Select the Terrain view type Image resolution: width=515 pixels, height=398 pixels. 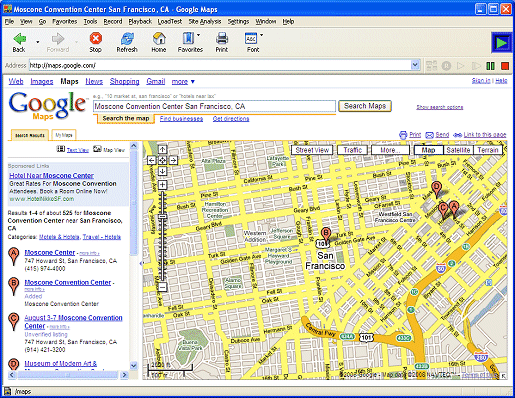click(488, 150)
